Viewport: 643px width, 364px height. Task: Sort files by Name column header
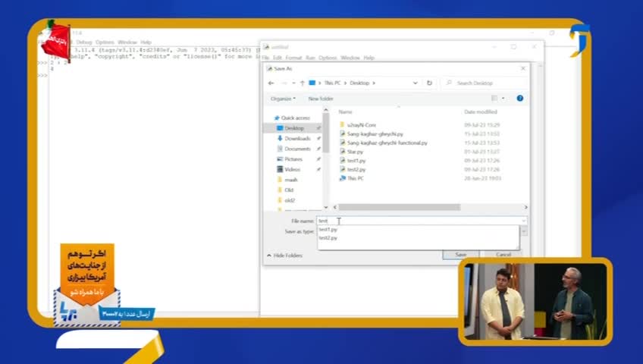point(345,112)
